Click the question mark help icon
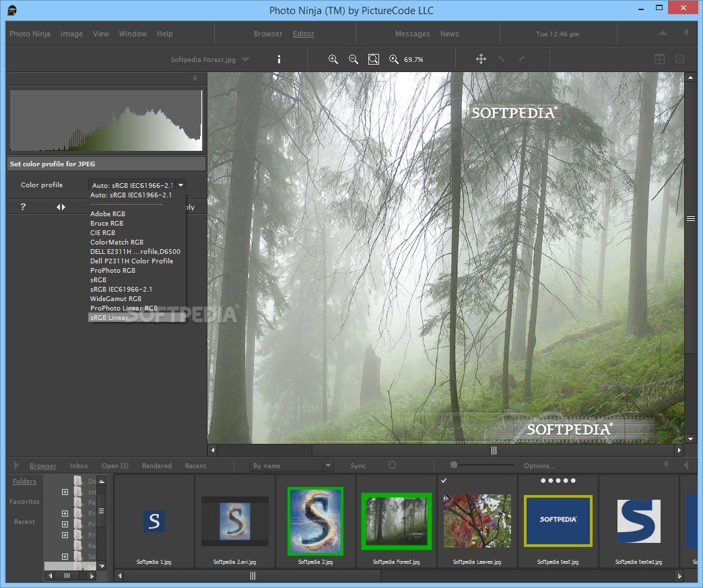 point(23,207)
